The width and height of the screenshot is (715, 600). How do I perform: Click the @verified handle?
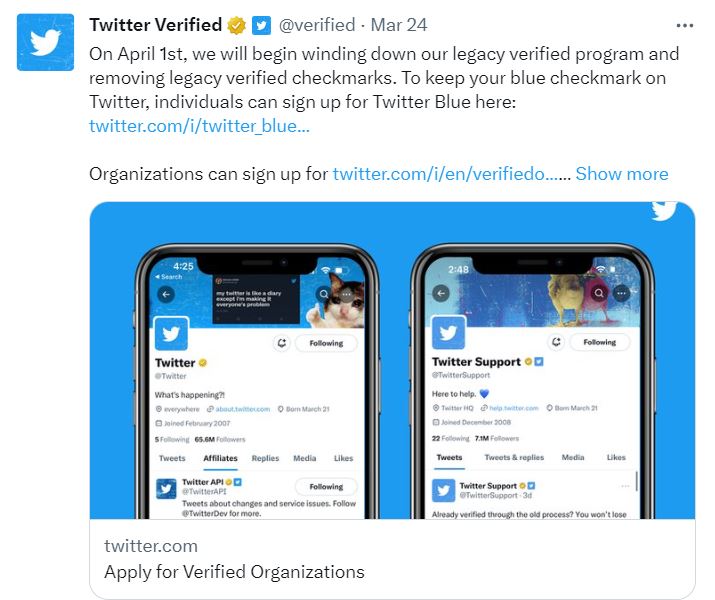click(316, 25)
